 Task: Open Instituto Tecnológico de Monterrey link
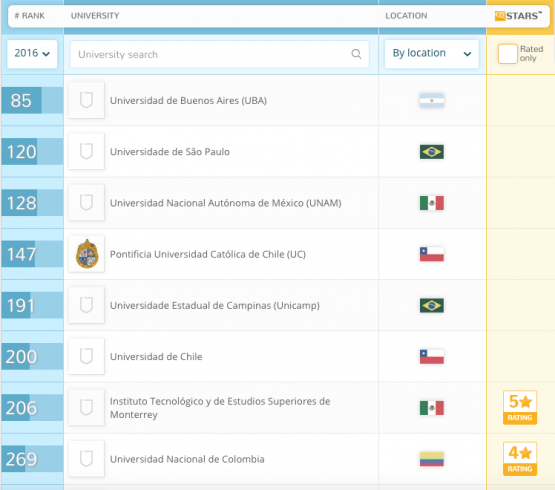[x=220, y=408]
